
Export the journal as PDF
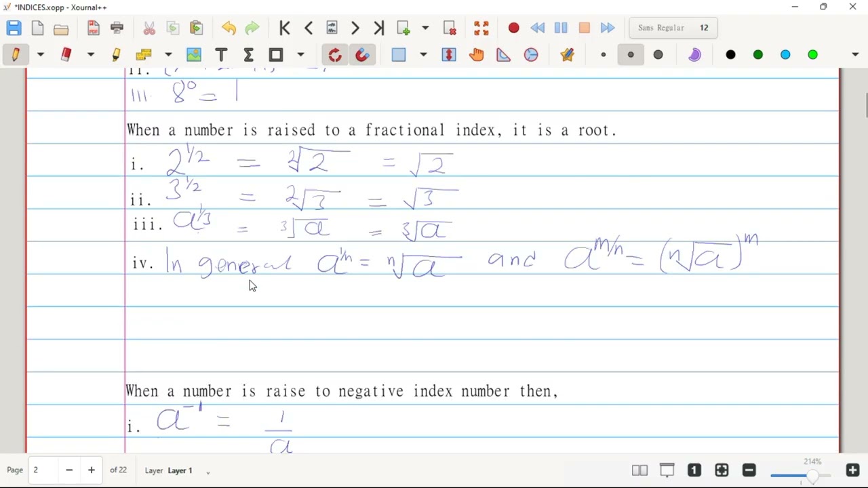tap(94, 28)
